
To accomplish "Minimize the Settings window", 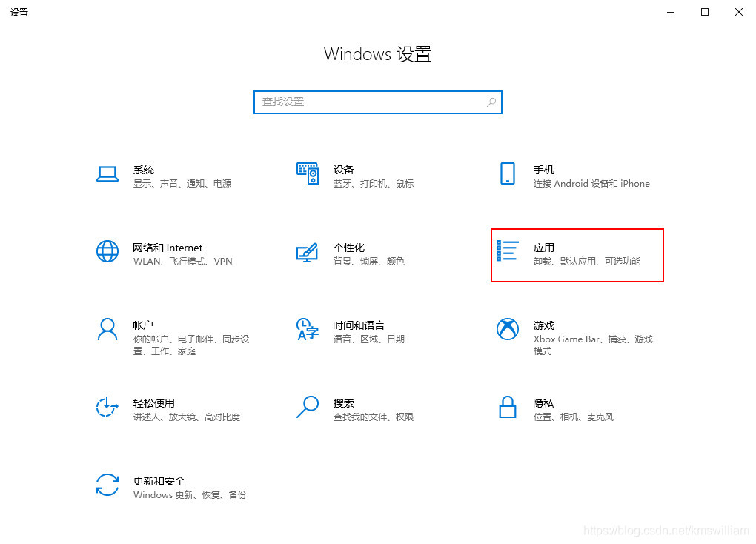I will coord(670,12).
